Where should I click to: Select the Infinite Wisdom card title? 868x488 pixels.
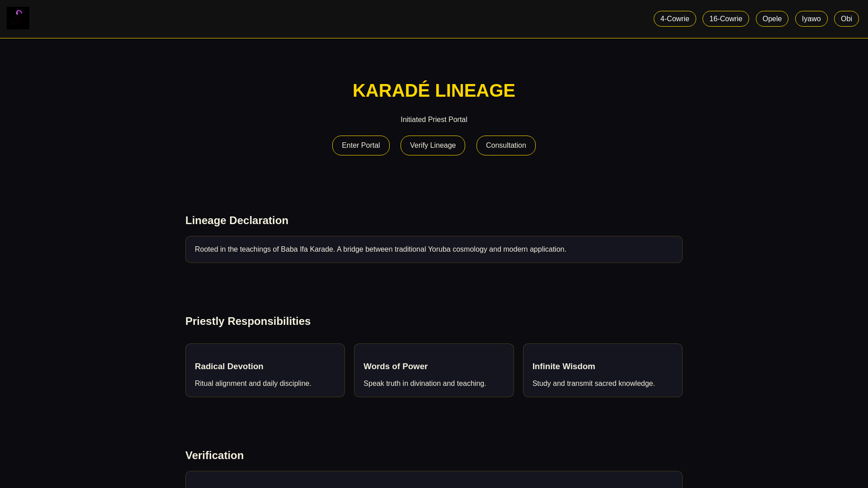click(x=564, y=366)
